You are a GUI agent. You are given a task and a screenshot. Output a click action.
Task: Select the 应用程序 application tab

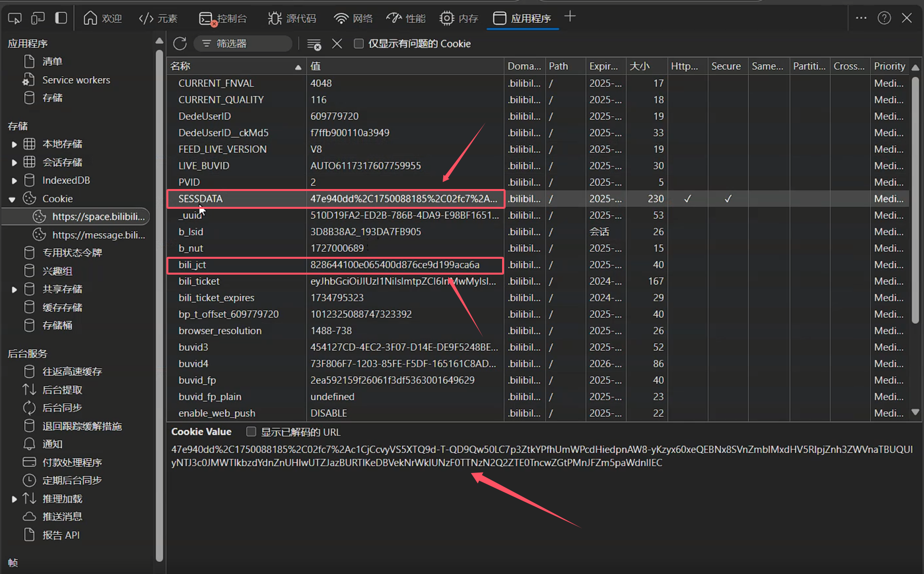click(x=522, y=18)
